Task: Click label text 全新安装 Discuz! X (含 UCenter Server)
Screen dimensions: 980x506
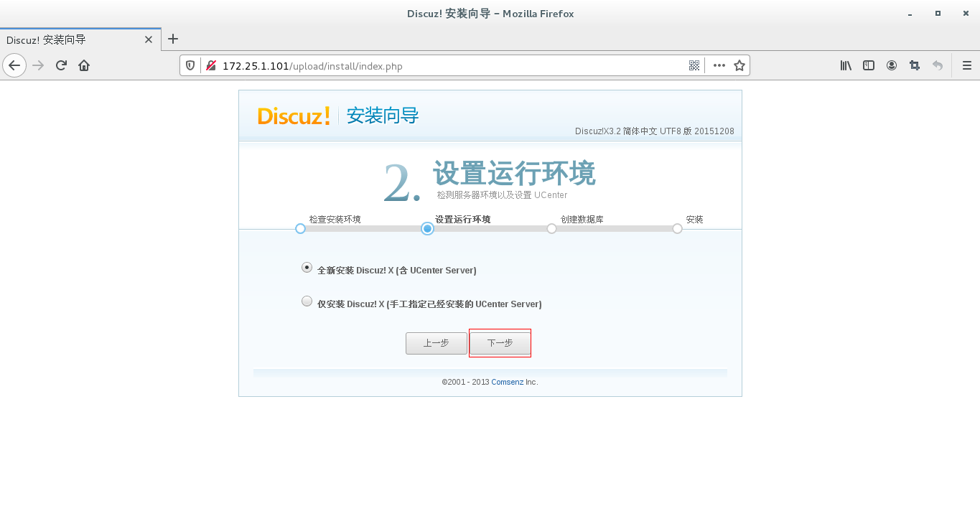Action: (x=396, y=271)
